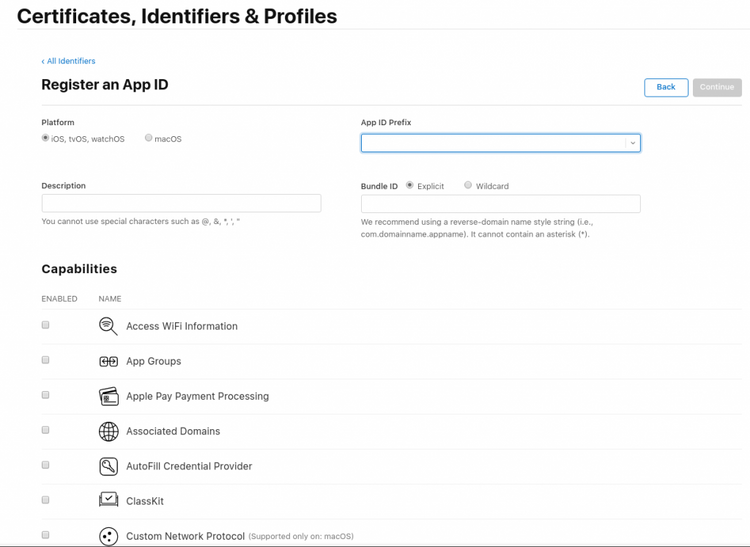Choose the Explicit Bundle ID option

click(x=410, y=185)
